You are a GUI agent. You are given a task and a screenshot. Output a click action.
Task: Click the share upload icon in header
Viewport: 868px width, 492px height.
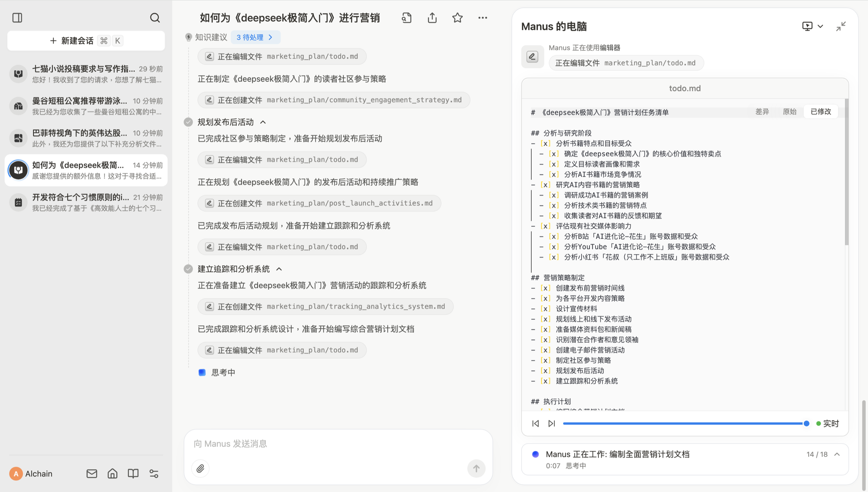(432, 18)
